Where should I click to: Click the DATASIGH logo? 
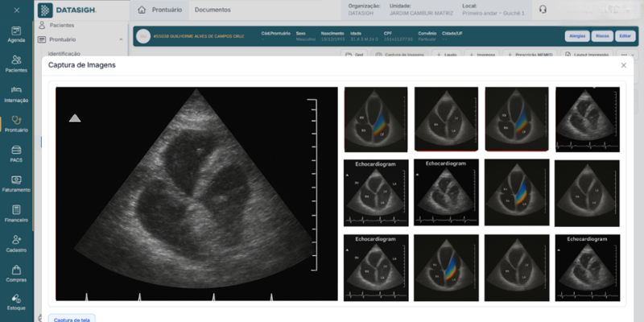point(68,10)
